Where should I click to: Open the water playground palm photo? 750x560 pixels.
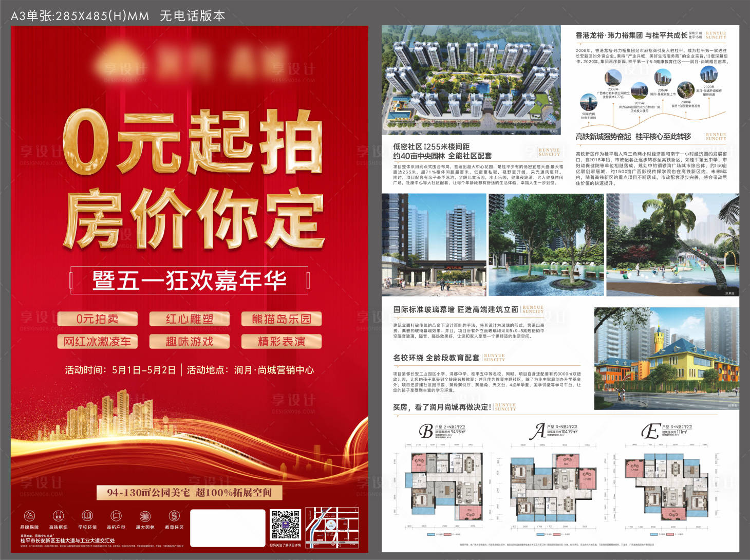673,245
